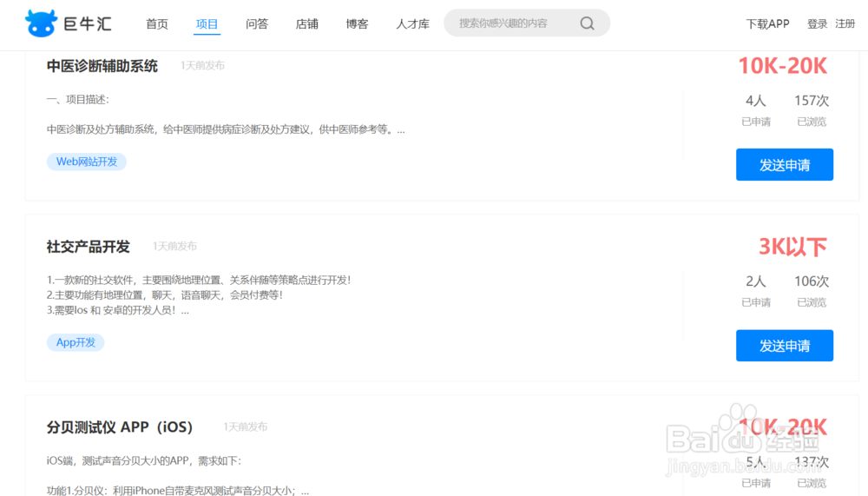The height and width of the screenshot is (496, 868).
Task: Click the Web网站开发 tag
Action: [87, 162]
